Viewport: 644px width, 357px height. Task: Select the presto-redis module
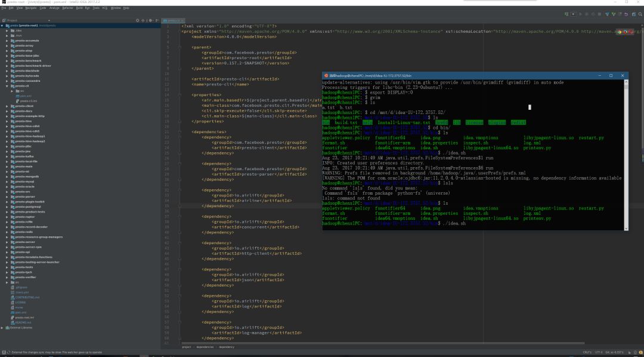click(x=24, y=232)
